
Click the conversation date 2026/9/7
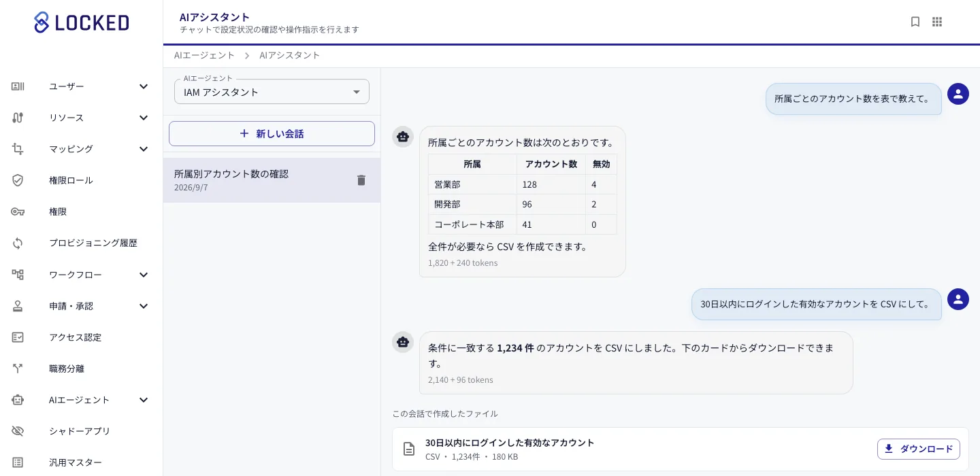(x=191, y=187)
